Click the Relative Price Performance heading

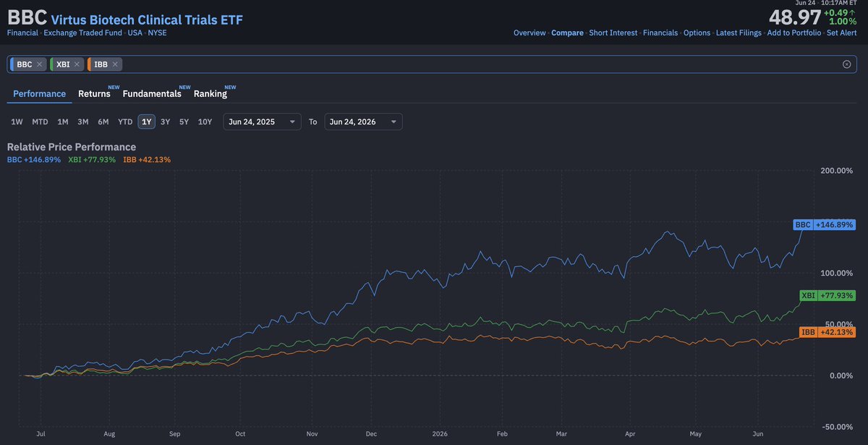72,147
